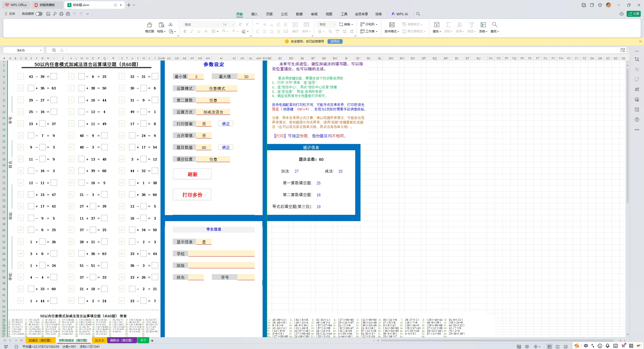Click the help question mark in right sidebar
Image resolution: width=644 pixels, height=349 pixels.
637,120
